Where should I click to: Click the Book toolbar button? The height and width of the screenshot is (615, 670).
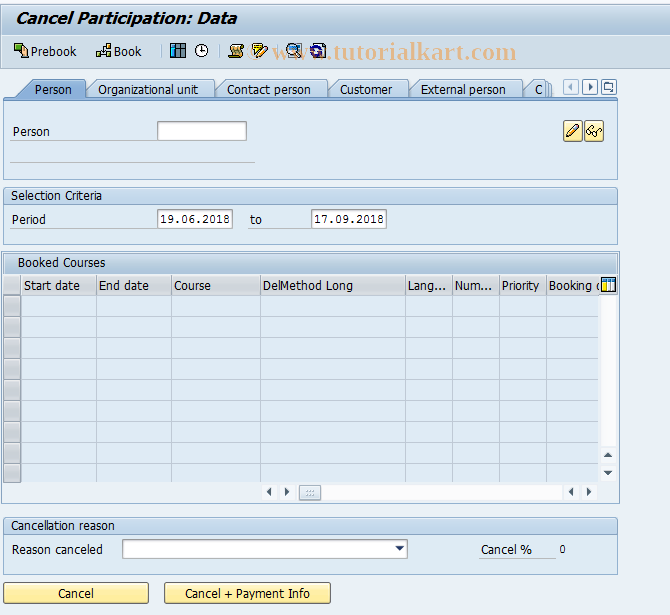tap(118, 51)
